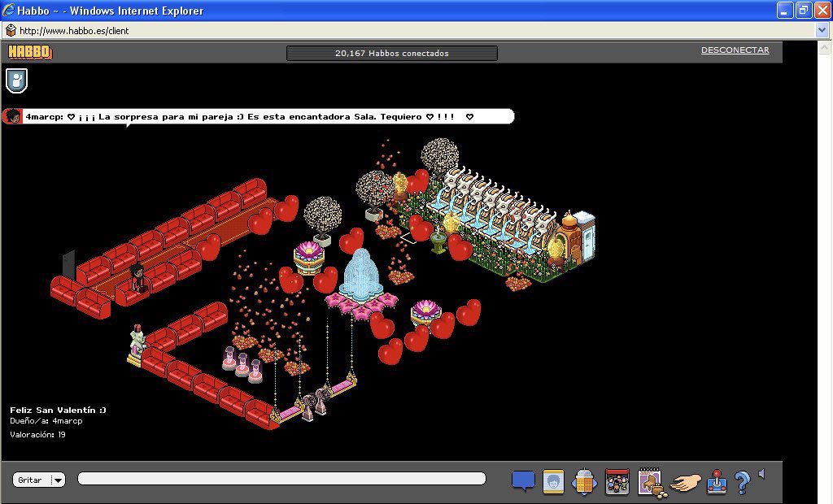Screen dimensions: 833x504
Task: Click the DESCONECTAR link
Action: [735, 50]
